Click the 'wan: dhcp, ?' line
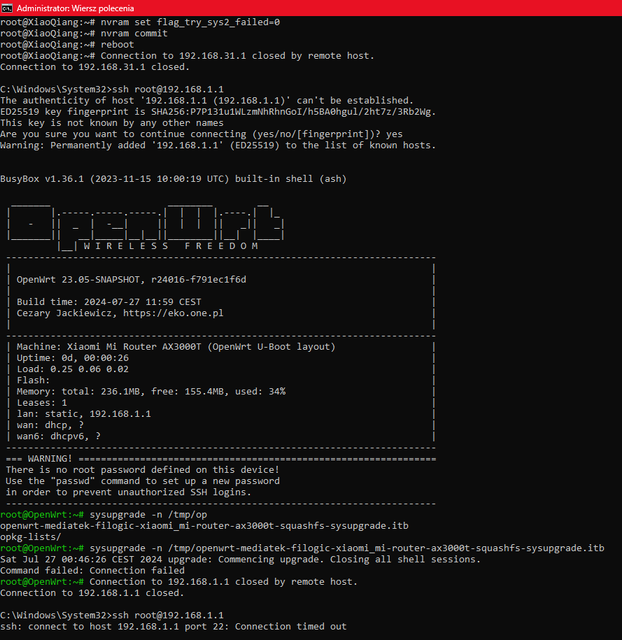Viewport: 622px width, 640px height. coord(50,425)
